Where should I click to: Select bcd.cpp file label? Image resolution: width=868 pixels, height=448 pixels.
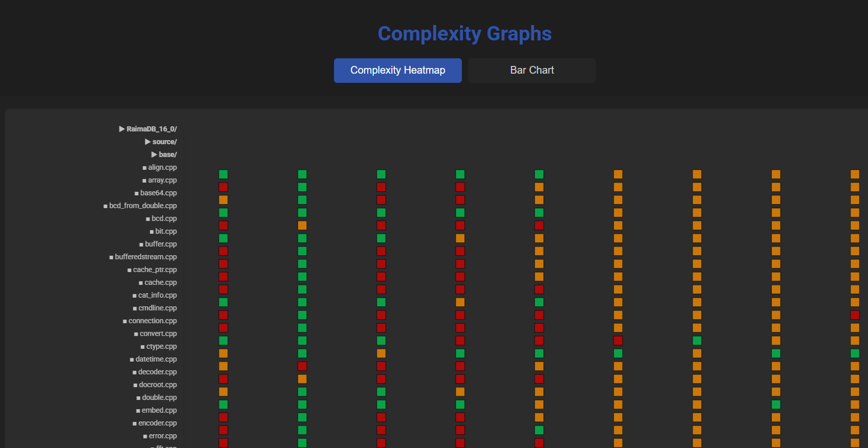pyautogui.click(x=161, y=218)
